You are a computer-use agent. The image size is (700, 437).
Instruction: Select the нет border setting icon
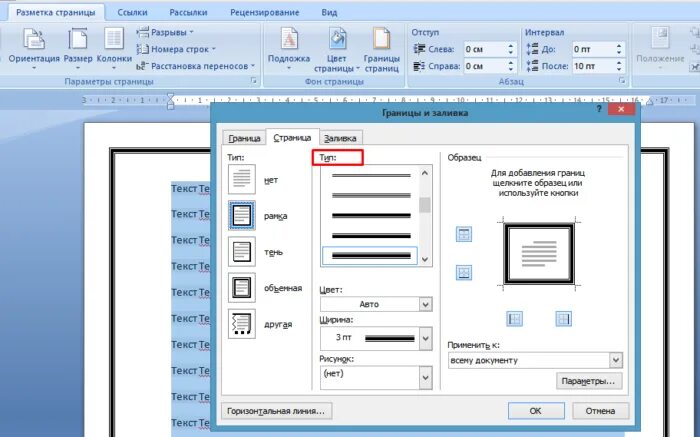pyautogui.click(x=242, y=179)
